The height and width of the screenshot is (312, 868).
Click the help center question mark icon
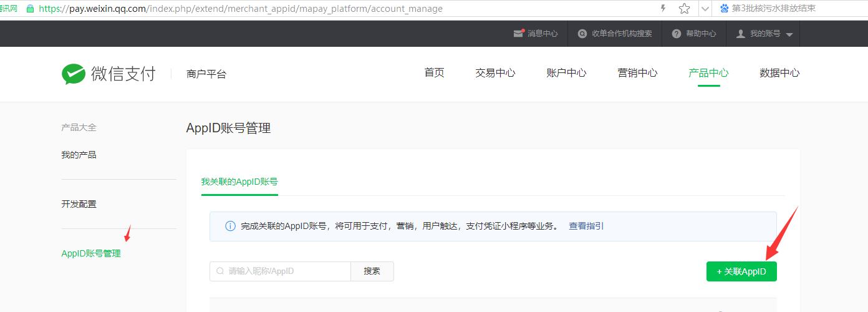pos(677,34)
